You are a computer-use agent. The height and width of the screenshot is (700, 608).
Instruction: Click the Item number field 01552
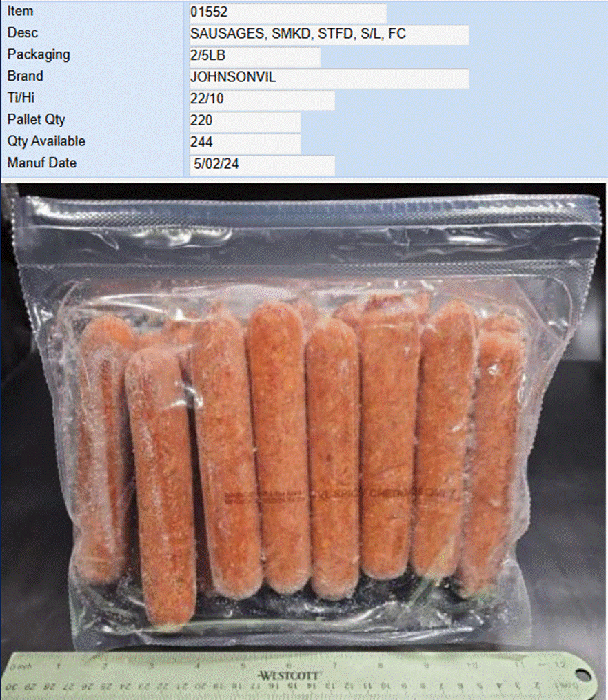[x=287, y=12]
